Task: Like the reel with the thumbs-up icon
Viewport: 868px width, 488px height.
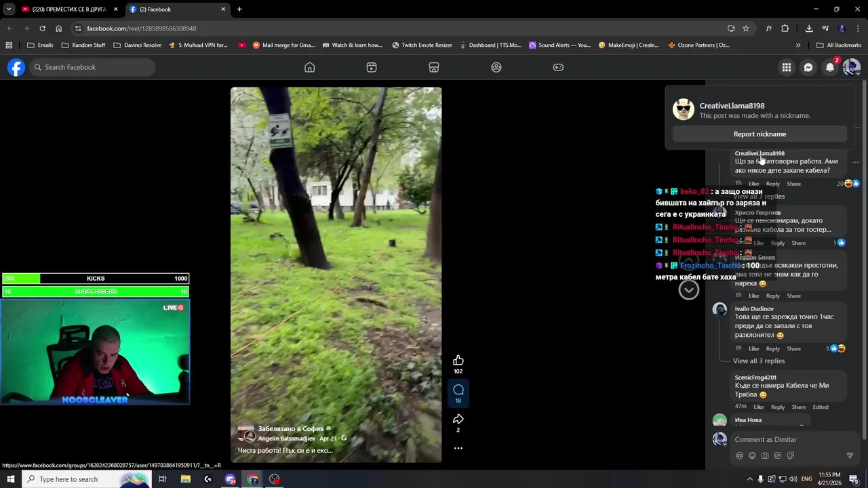Action: click(x=458, y=360)
